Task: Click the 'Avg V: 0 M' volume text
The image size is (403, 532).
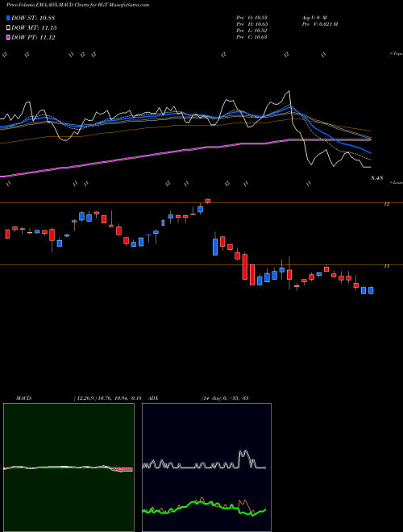Action: pos(314,17)
